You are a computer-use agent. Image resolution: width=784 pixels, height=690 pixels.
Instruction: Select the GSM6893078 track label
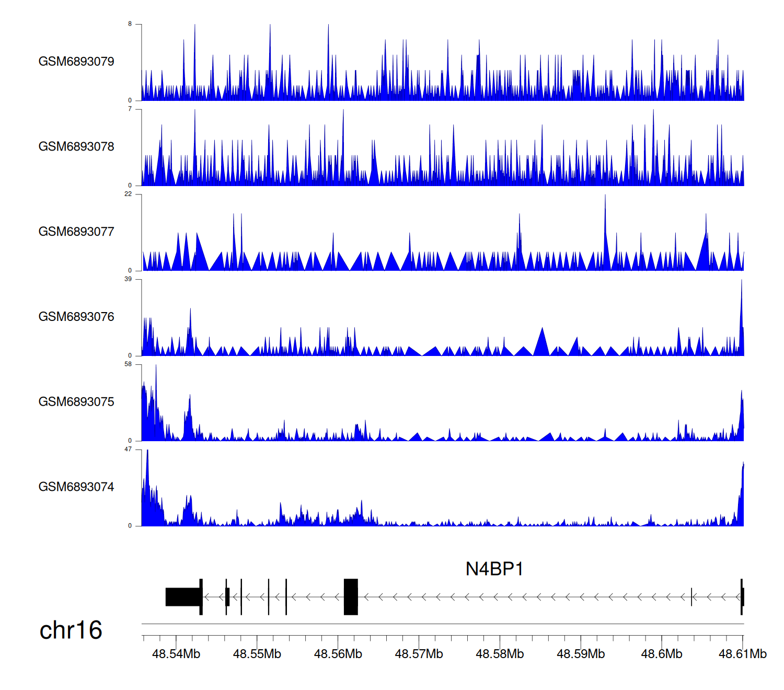tap(76, 147)
